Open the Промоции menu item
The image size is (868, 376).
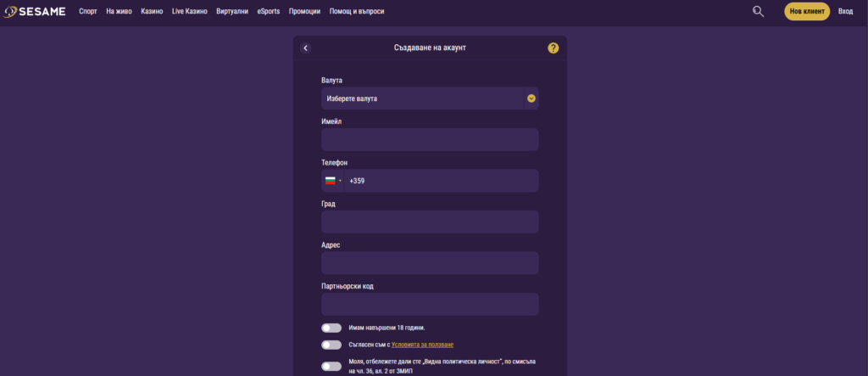tap(304, 12)
